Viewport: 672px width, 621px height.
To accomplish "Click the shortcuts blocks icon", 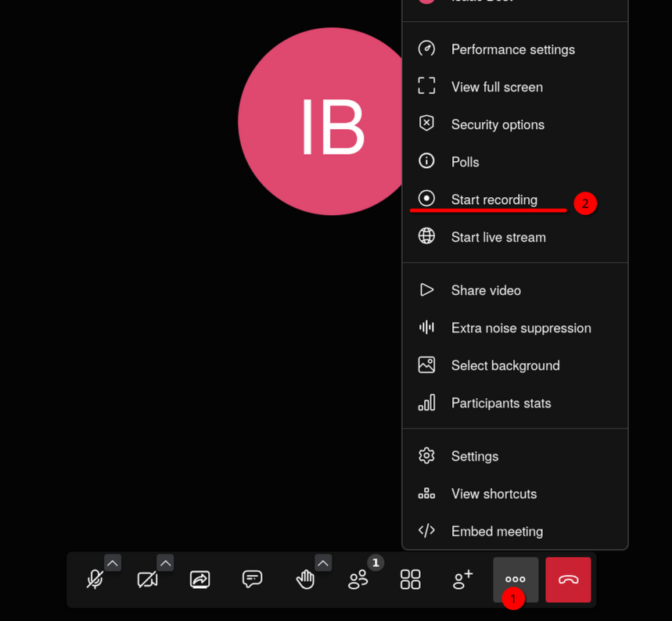I will click(x=426, y=494).
